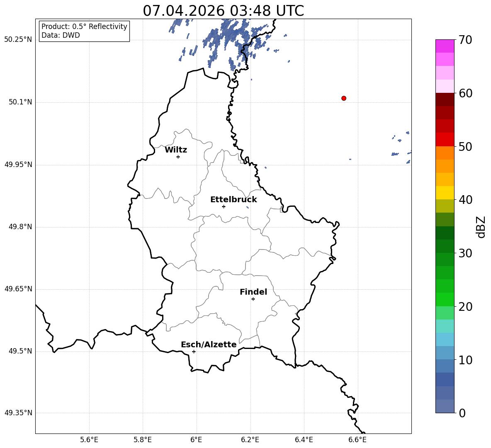Click the red 50 dBZ colorbar band
491x448 pixels.
tap(445, 140)
